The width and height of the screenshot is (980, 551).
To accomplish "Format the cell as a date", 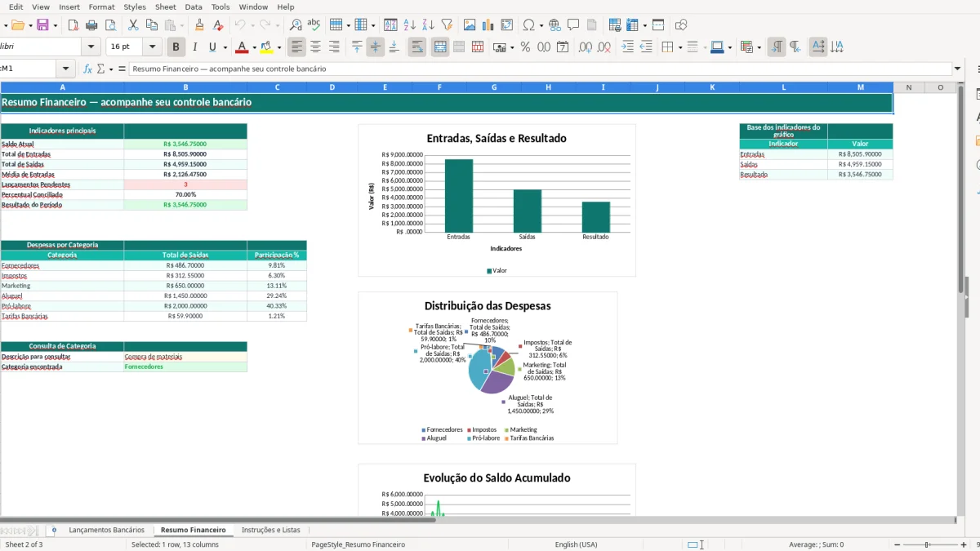I will 563,47.
